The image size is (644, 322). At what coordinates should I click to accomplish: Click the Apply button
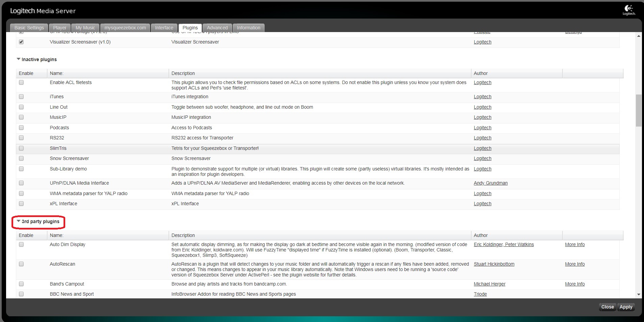pyautogui.click(x=626, y=307)
